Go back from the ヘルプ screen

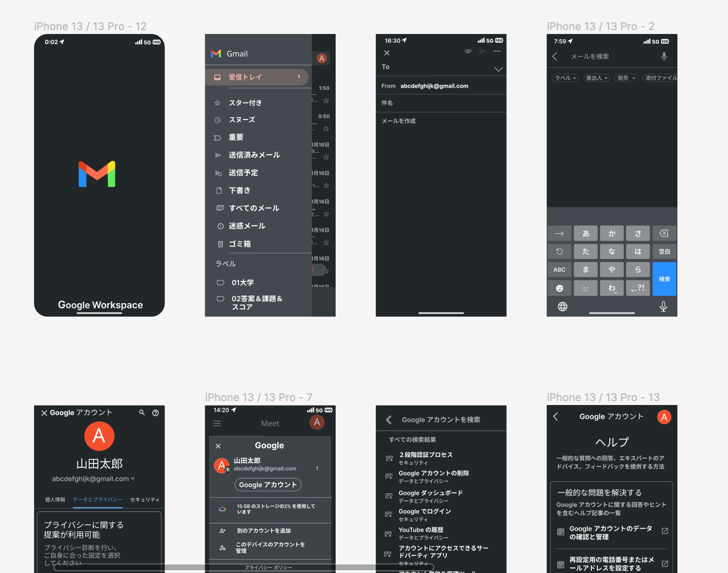pos(556,416)
